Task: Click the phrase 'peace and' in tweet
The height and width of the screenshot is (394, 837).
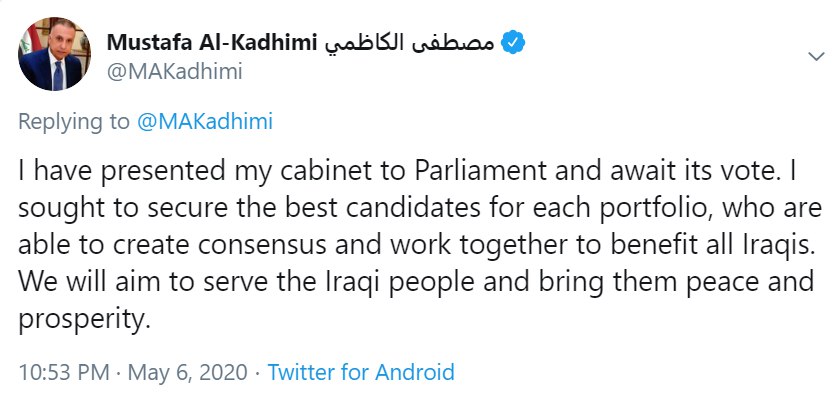Action: click(749, 282)
